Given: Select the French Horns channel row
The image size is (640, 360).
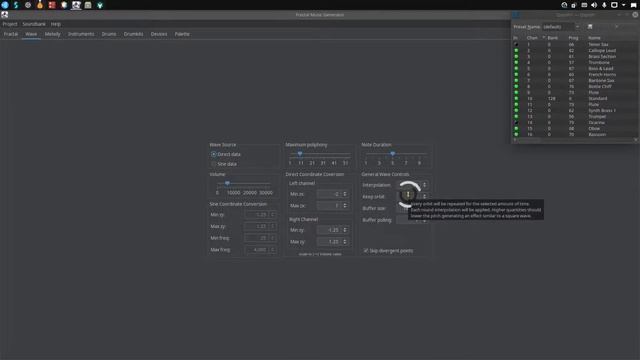Looking at the screenshot, I should (575, 74).
